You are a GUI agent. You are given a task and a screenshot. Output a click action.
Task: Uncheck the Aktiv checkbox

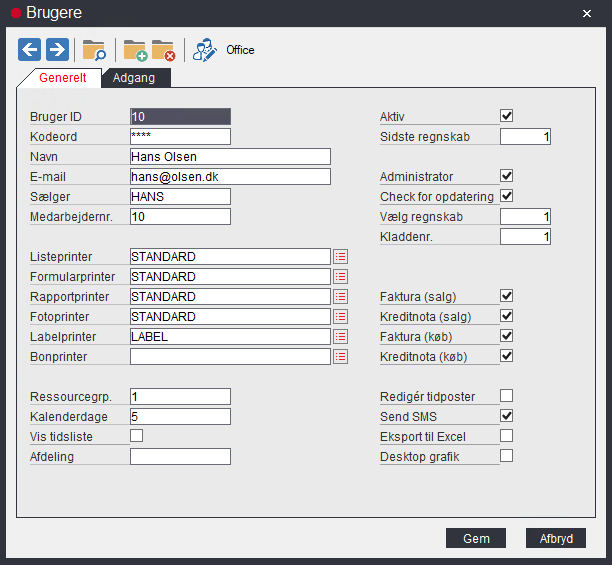click(507, 116)
